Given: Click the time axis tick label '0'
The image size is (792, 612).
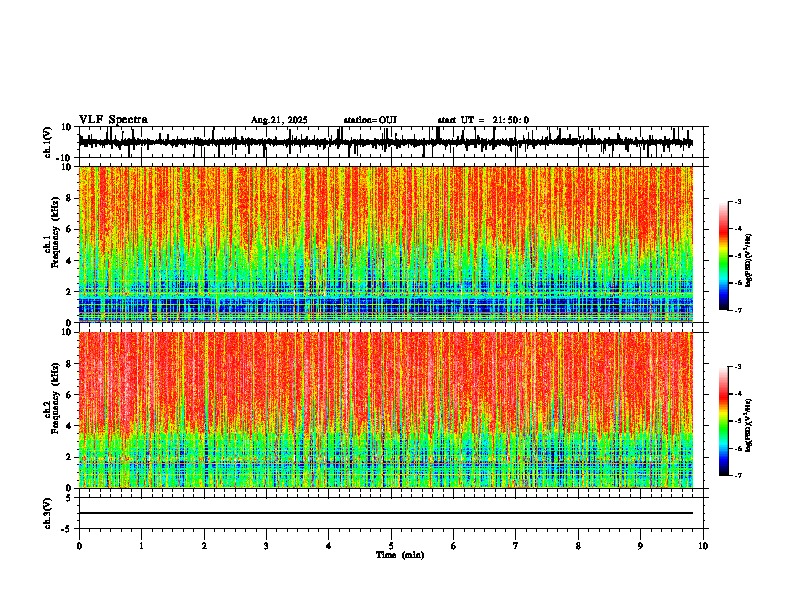Looking at the screenshot, I should click(79, 546).
